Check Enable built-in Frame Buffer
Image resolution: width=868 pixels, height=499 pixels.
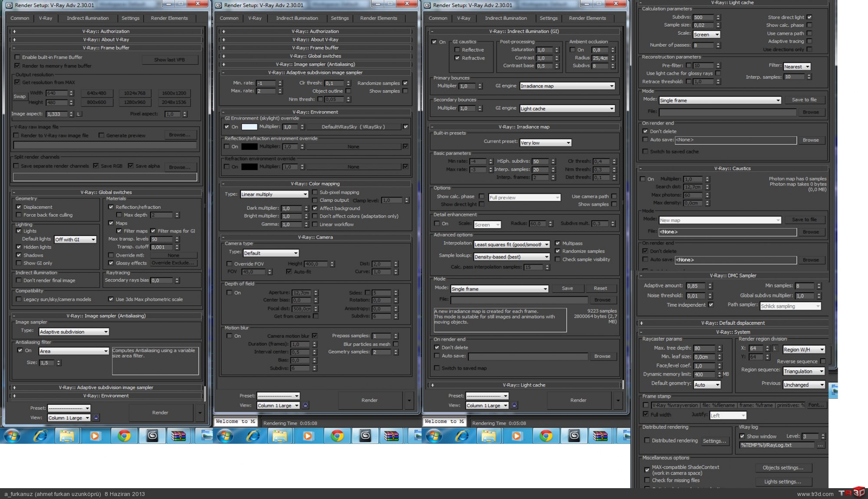(17, 57)
